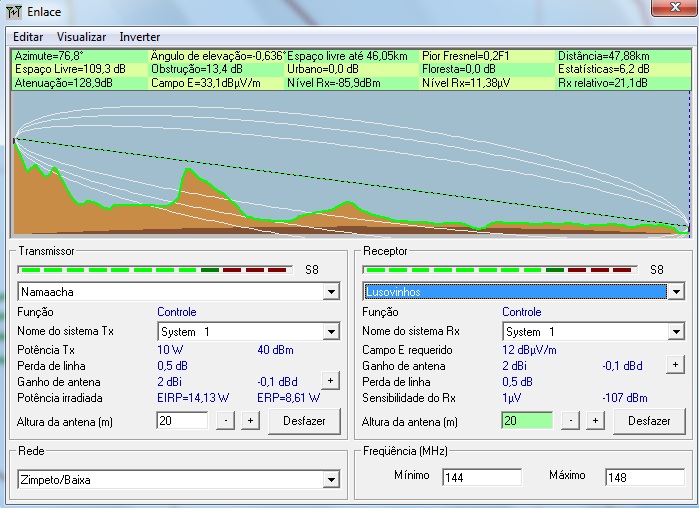Open the Editar menu
This screenshot has height=508, width=699.
pyautogui.click(x=28, y=37)
